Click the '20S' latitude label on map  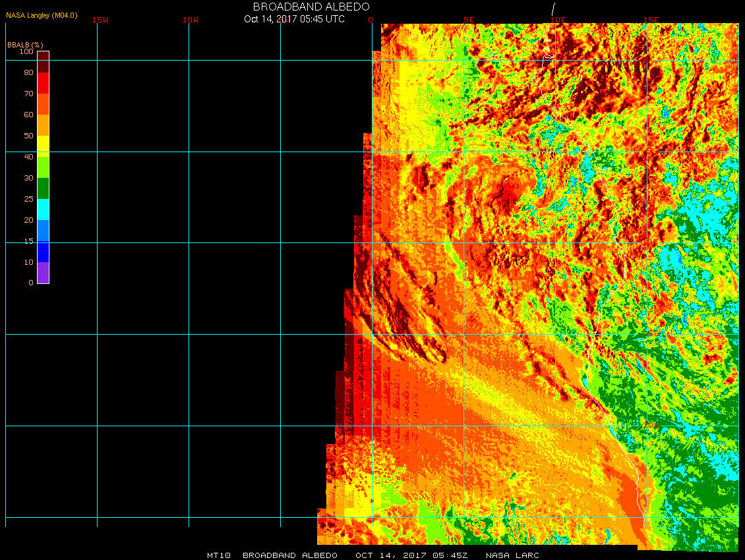(x=651, y=425)
